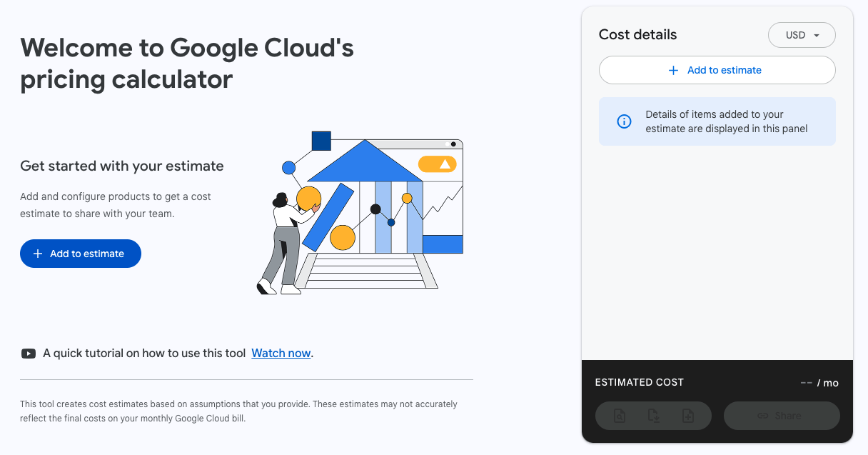Click the monthly cost value placeholder

coord(819,383)
